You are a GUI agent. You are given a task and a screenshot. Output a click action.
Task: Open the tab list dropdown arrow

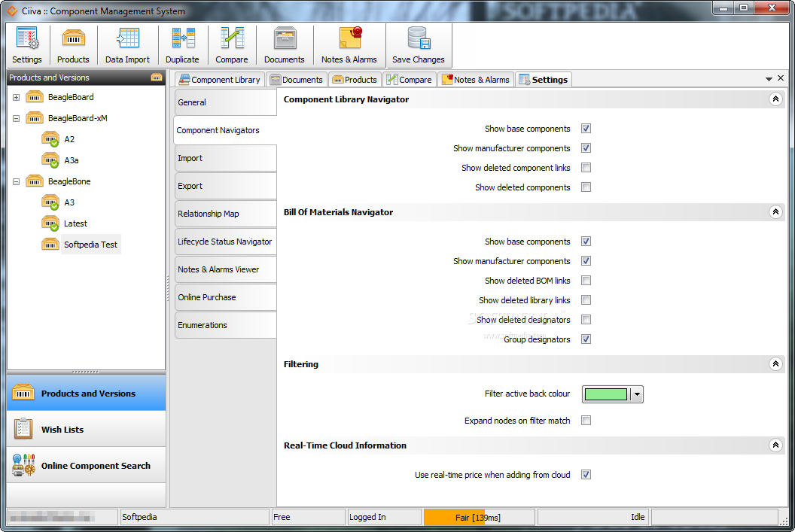[769, 79]
